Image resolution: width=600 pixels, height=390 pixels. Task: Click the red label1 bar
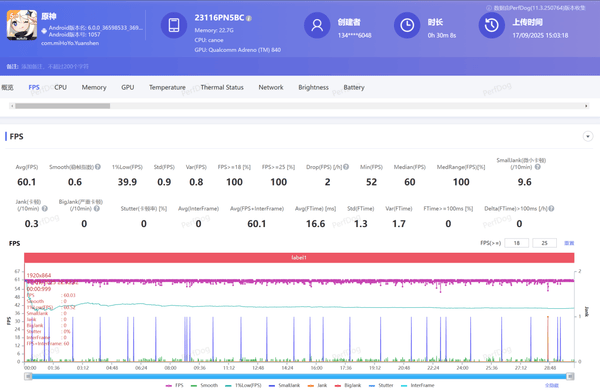click(x=299, y=258)
